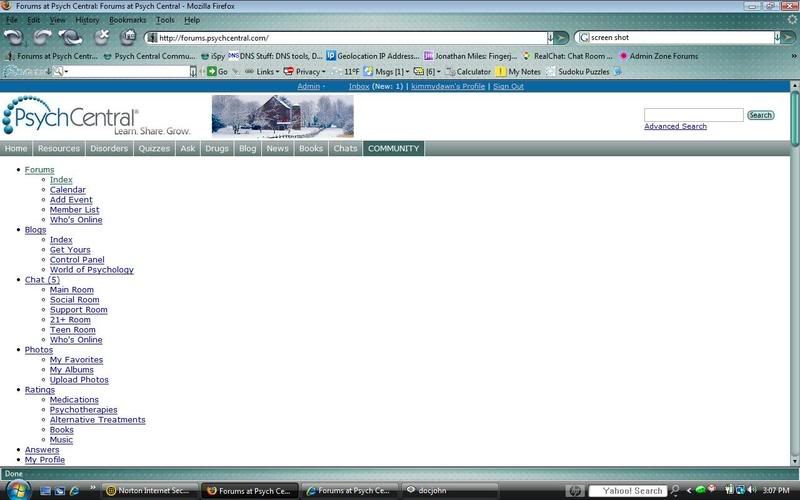
Task: Expand the mail [6] dropdown
Action: (439, 72)
